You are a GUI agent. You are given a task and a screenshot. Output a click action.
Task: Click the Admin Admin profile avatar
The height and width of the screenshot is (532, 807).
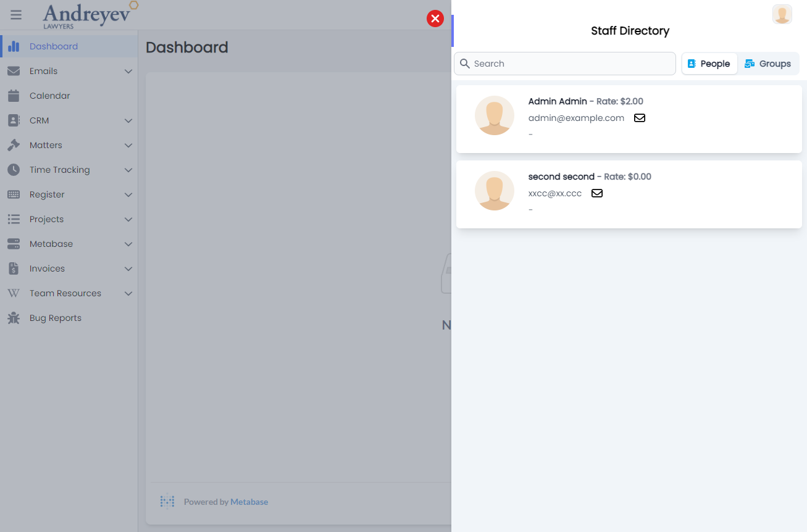(494, 115)
